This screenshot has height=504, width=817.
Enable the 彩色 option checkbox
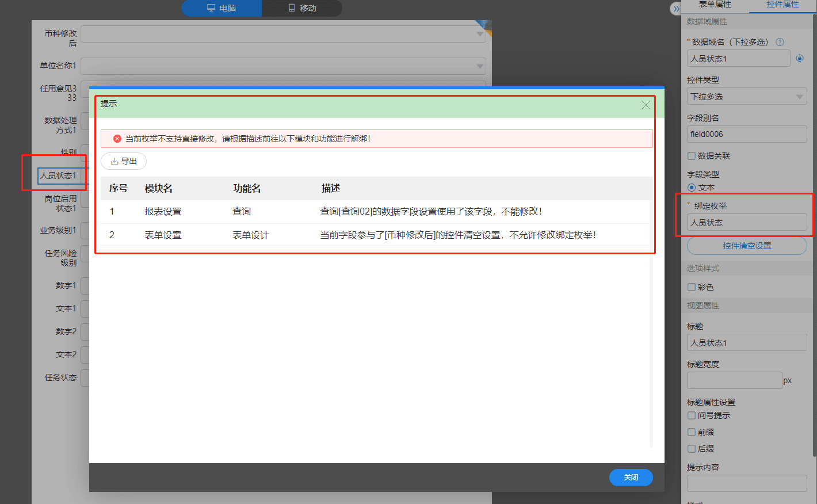[692, 287]
